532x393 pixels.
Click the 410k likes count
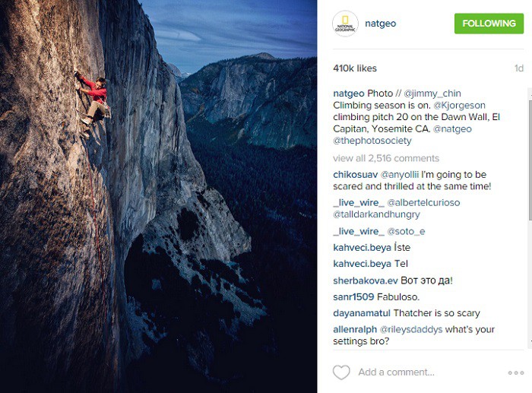[355, 68]
